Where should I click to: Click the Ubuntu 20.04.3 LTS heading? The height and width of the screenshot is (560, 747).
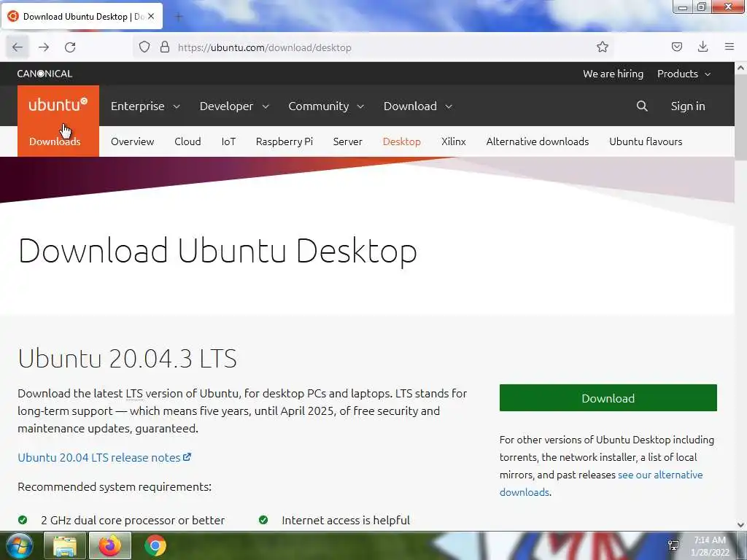click(127, 359)
